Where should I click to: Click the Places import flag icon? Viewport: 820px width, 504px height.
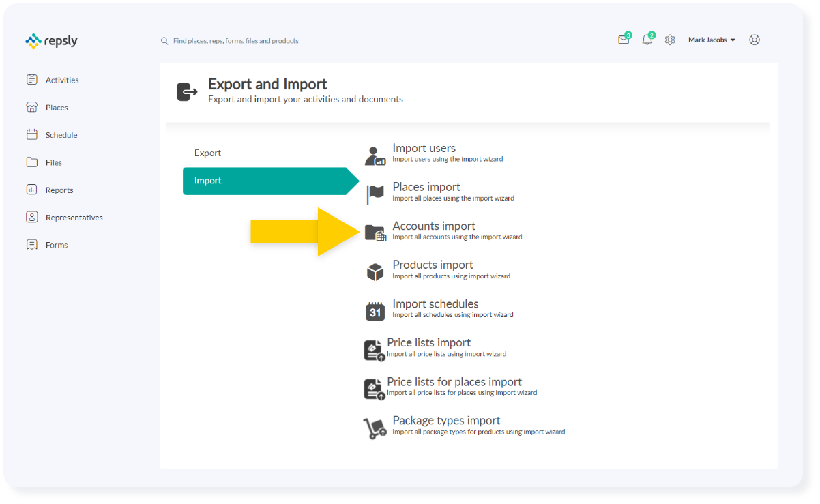pyautogui.click(x=375, y=194)
